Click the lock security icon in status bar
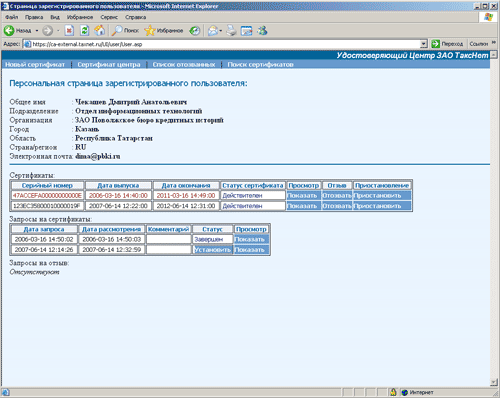Image resolution: width=500 pixels, height=398 pixels. coord(393,392)
